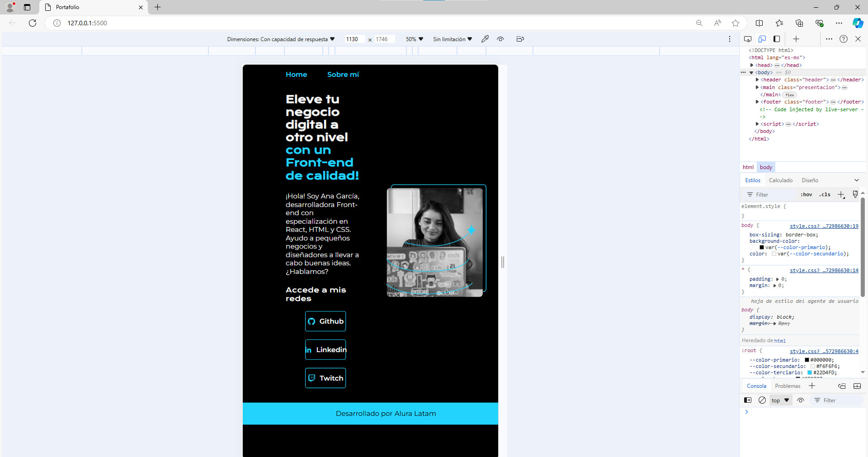Switch to the Consola drawer tab

click(756, 386)
